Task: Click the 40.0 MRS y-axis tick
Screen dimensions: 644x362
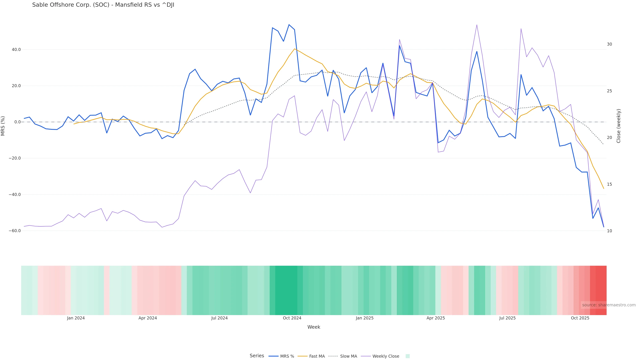Action: (16, 49)
